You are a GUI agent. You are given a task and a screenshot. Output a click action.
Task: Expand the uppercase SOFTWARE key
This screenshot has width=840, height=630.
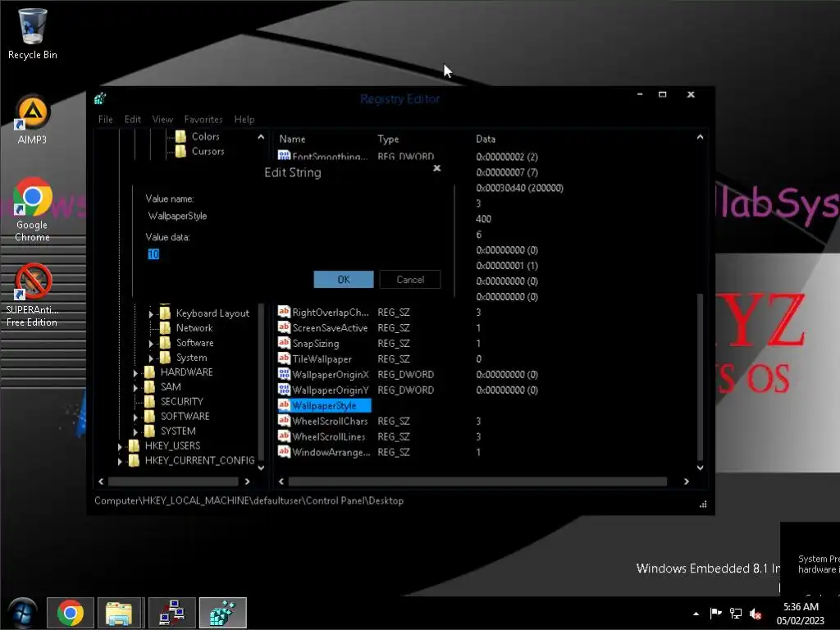[135, 417]
